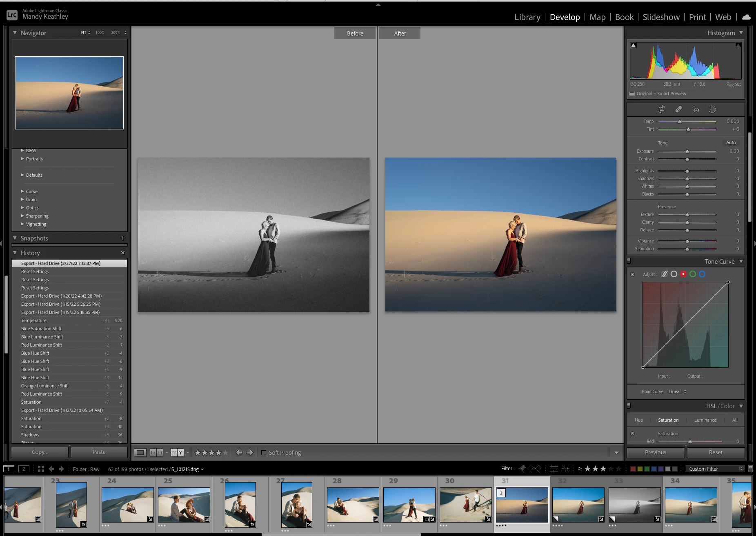
Task: Click the Reset button
Action: [x=716, y=452]
